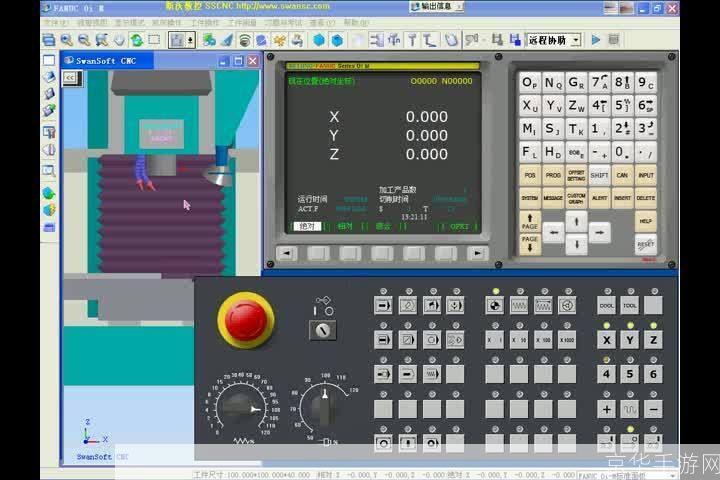Viewport: 720px width, 480px height.
Task: Select the X 10 increment button
Action: (519, 340)
